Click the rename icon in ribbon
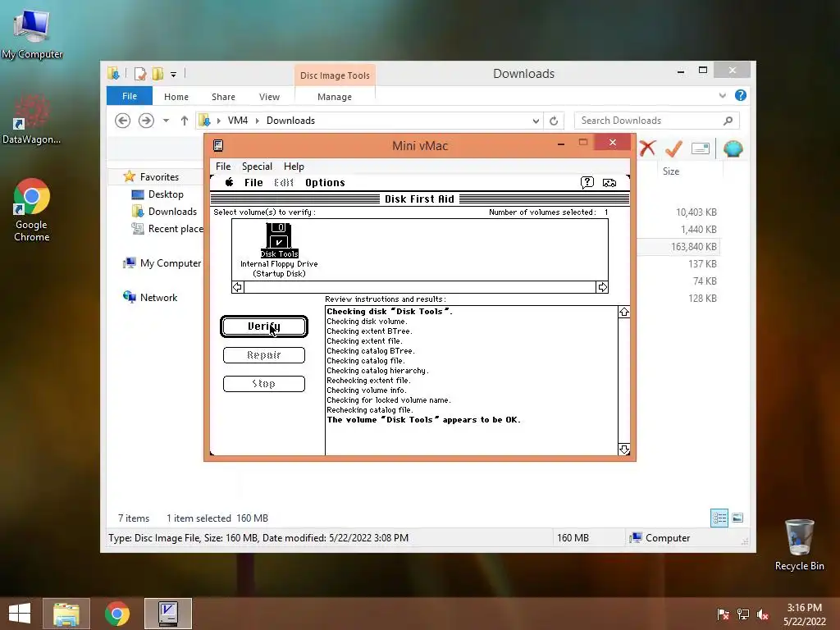This screenshot has height=630, width=840. coord(701,148)
